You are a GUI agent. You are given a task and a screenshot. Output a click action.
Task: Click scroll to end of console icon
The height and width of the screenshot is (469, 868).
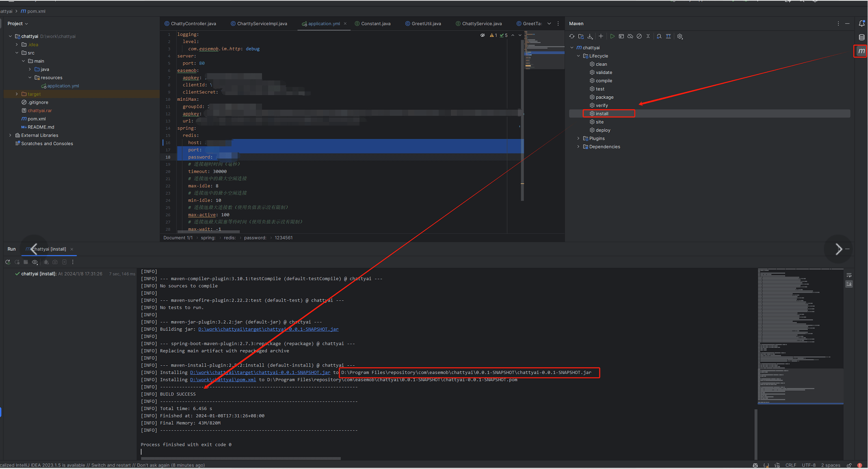849,284
